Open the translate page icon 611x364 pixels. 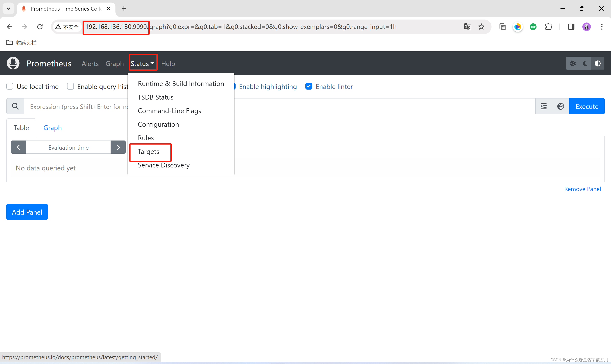coord(468,27)
